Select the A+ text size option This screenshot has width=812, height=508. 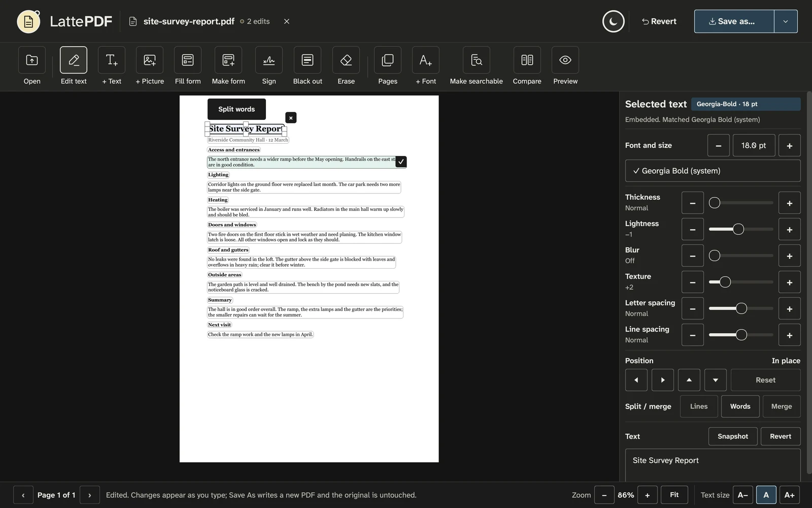pos(790,495)
